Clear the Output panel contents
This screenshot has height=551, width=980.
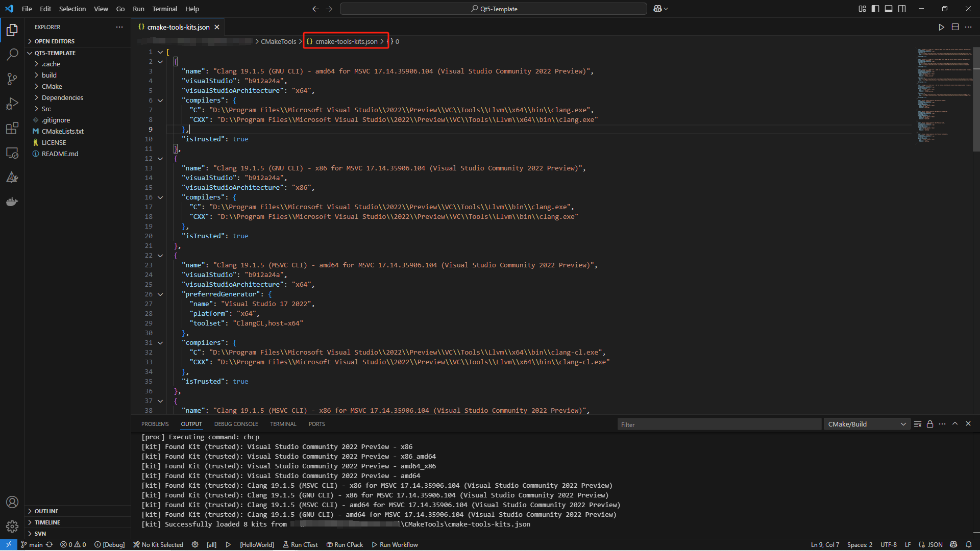(918, 423)
